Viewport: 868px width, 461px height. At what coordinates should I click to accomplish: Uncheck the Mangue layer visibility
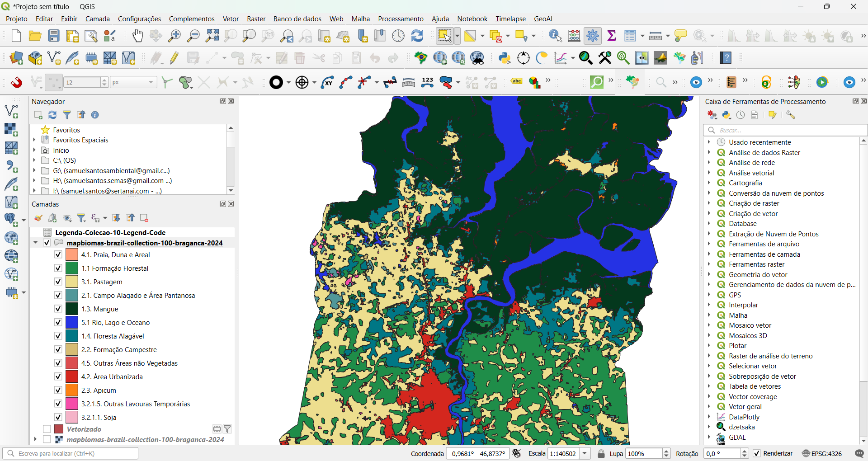click(x=57, y=309)
